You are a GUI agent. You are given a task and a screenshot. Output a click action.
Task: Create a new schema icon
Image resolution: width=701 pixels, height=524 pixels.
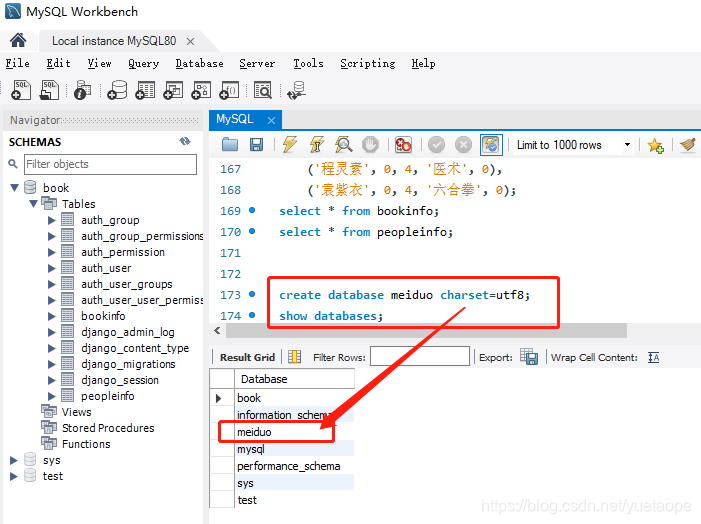(117, 90)
